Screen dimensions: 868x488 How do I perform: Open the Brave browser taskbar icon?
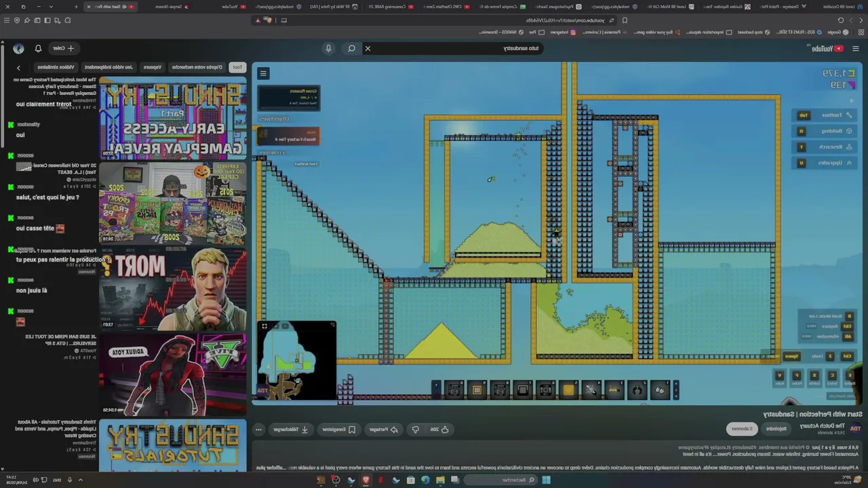(366, 480)
